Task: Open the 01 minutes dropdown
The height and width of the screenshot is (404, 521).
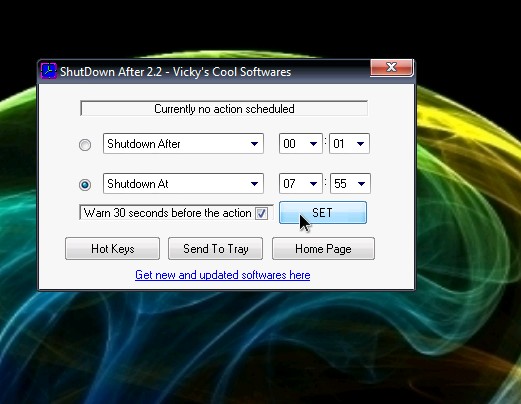Action: click(349, 144)
